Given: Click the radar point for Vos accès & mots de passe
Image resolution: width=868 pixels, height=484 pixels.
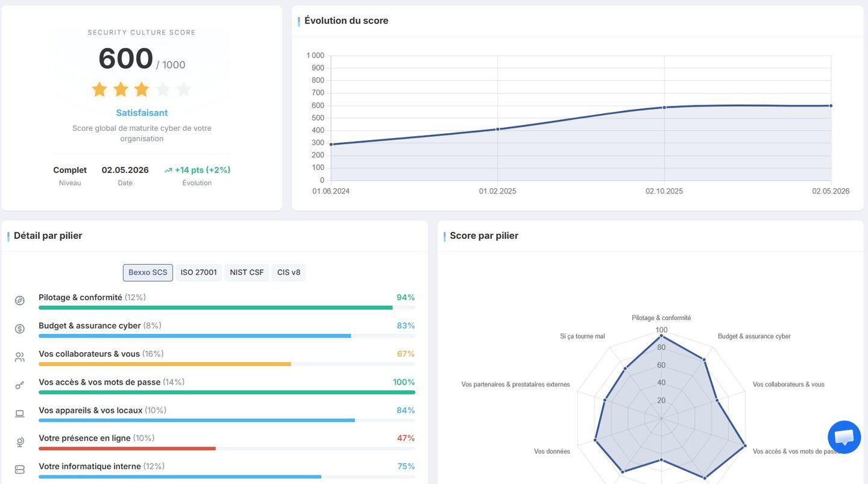Looking at the screenshot, I should [745, 446].
